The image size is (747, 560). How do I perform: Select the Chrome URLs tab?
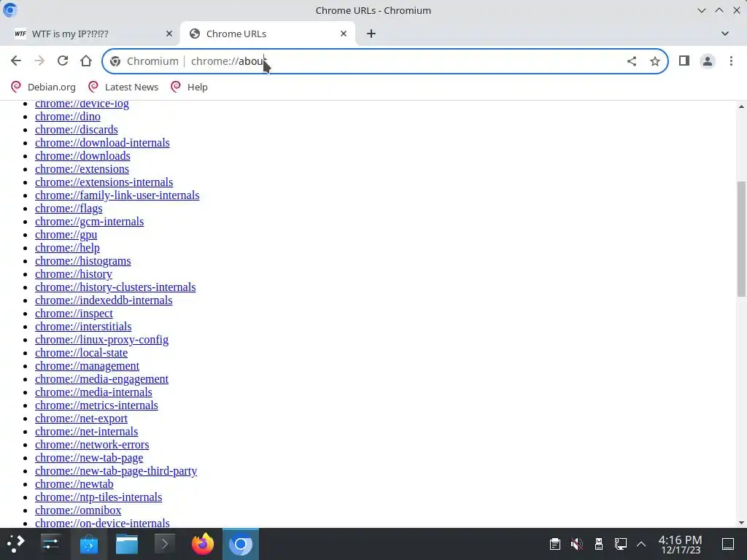(x=267, y=34)
